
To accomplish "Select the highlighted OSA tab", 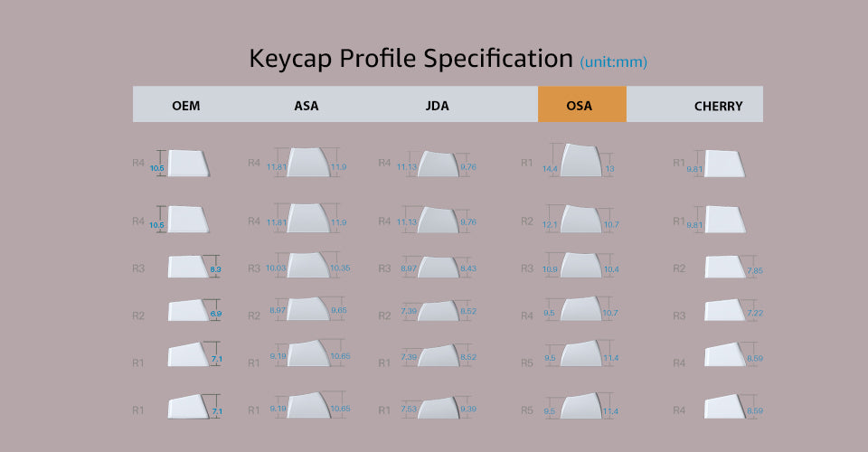I will [x=581, y=105].
